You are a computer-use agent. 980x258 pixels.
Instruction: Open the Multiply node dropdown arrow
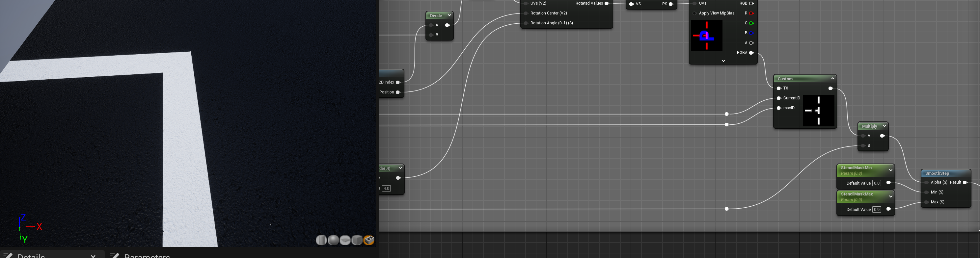coord(885,126)
